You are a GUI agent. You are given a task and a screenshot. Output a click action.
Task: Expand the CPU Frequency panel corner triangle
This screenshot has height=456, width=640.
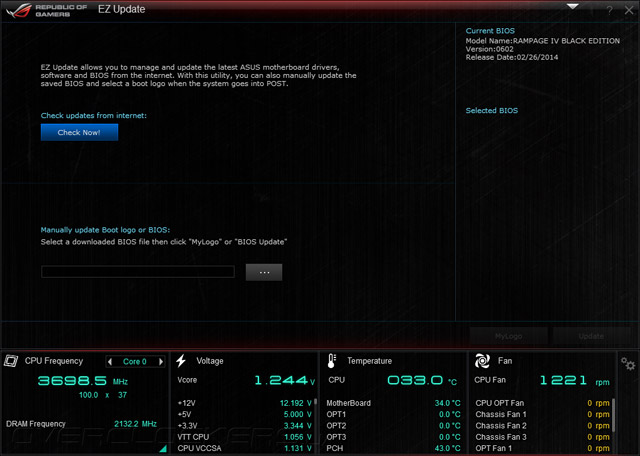pyautogui.click(x=163, y=449)
